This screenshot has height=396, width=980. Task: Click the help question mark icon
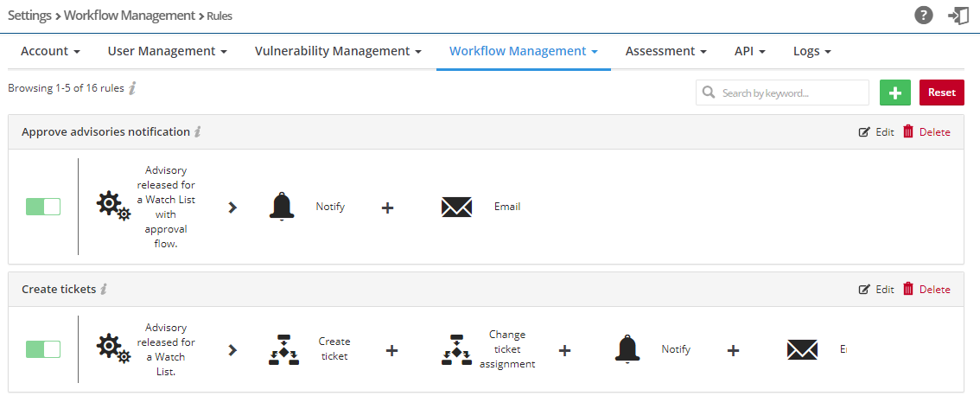[x=924, y=16]
